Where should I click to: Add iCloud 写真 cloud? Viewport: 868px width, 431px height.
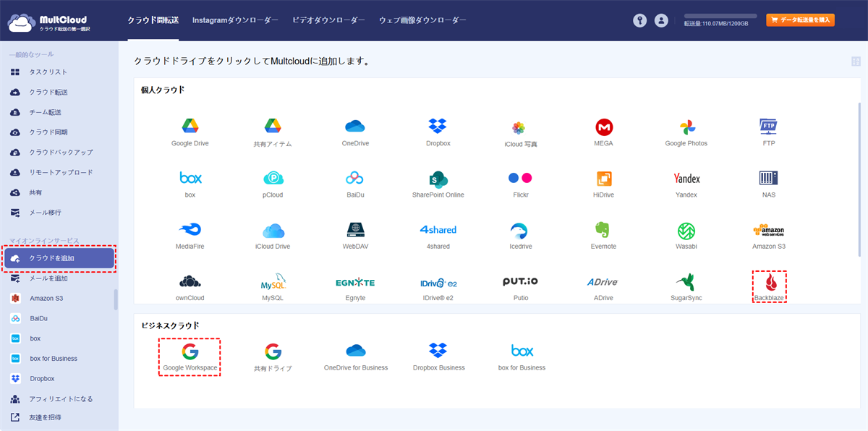519,127
